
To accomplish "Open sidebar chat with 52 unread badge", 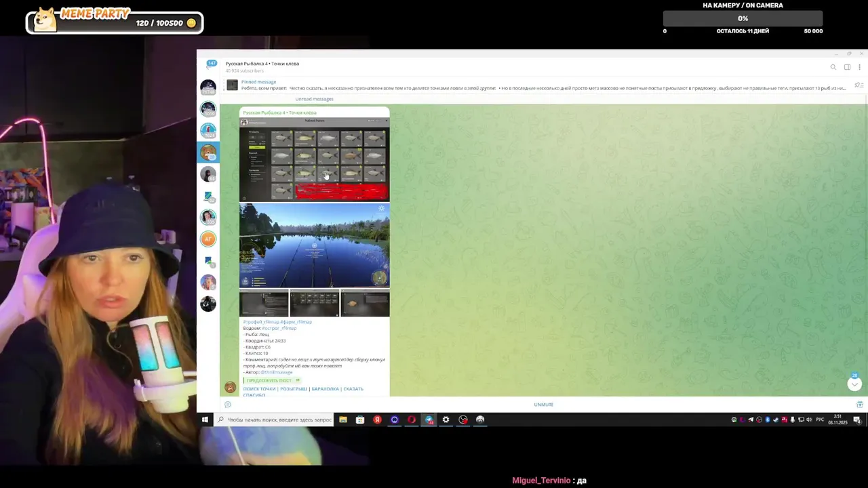I will pyautogui.click(x=208, y=196).
